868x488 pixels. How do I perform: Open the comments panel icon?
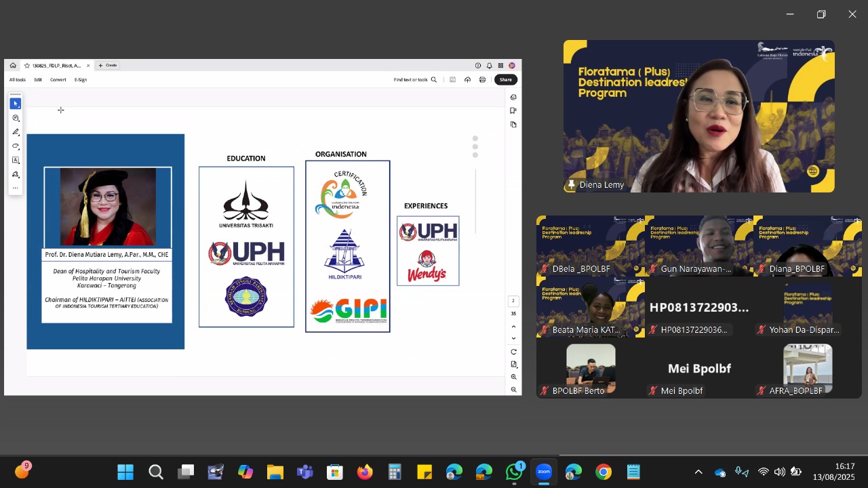(x=514, y=98)
